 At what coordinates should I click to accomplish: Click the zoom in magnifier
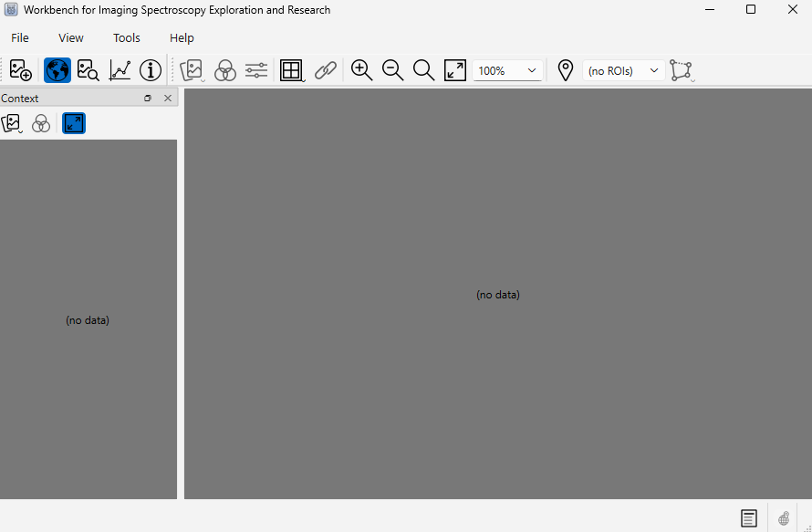(361, 70)
